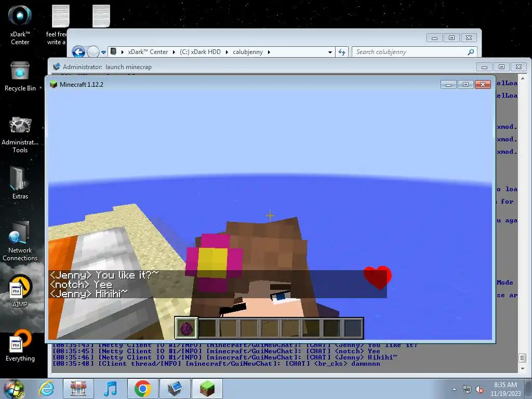Open Administrative Tools desktop icon
532x399 pixels.
[20, 135]
